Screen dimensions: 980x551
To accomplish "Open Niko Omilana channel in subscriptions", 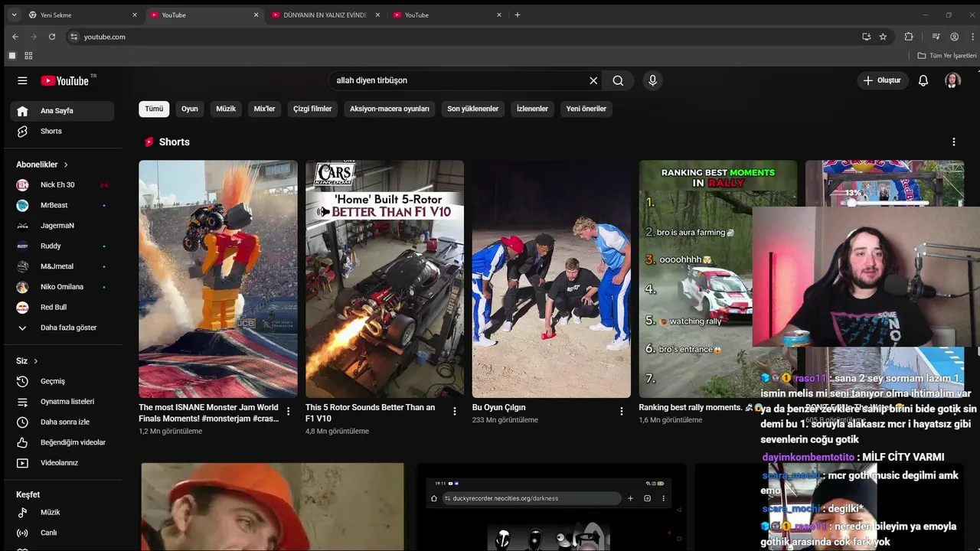I will click(62, 287).
